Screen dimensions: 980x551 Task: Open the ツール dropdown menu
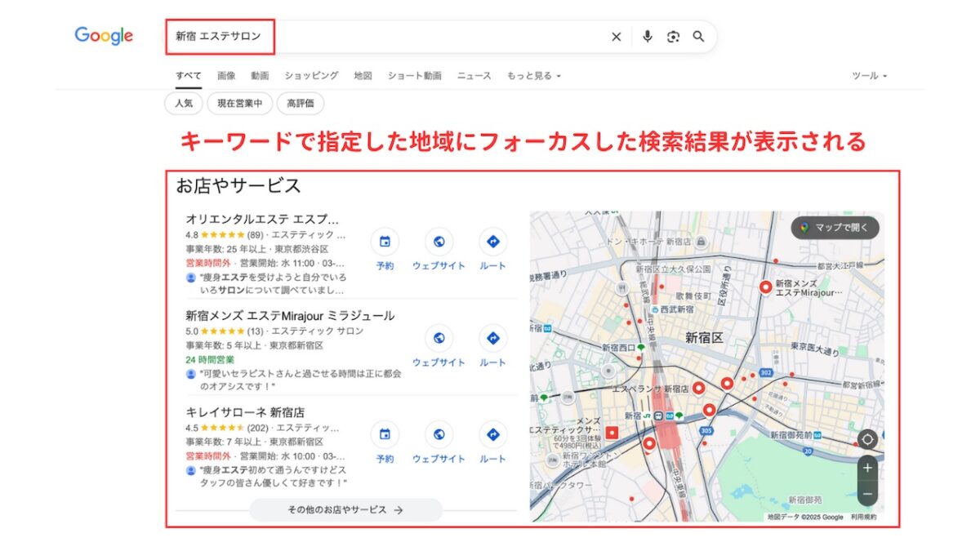(x=869, y=76)
